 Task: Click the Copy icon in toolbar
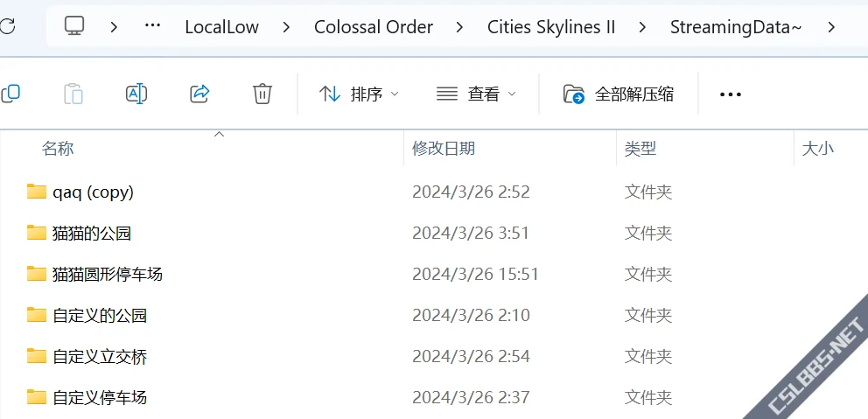[10, 94]
